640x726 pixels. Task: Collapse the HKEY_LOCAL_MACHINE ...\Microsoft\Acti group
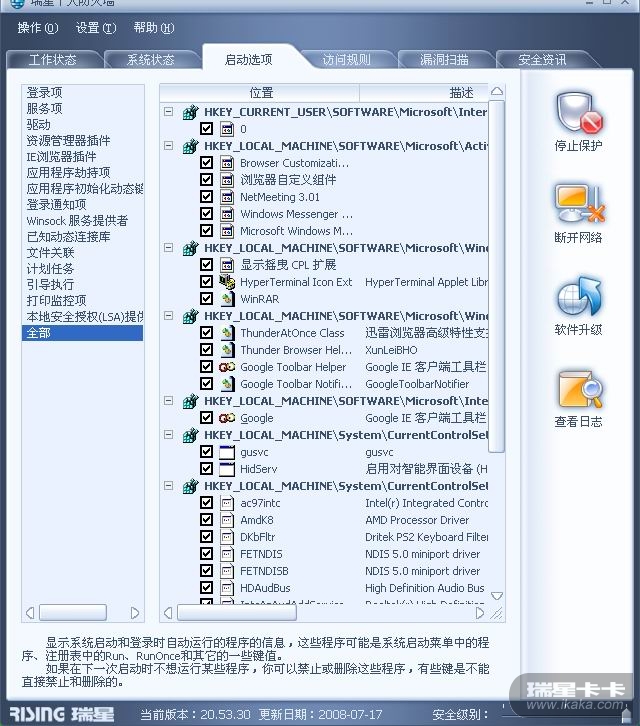click(169, 146)
